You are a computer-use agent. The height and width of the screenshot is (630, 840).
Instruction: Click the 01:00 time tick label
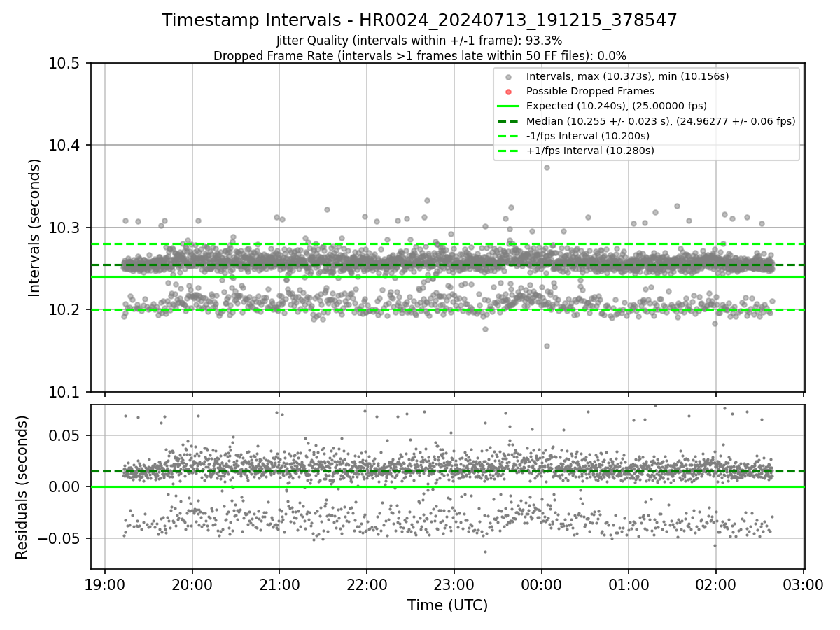(628, 584)
